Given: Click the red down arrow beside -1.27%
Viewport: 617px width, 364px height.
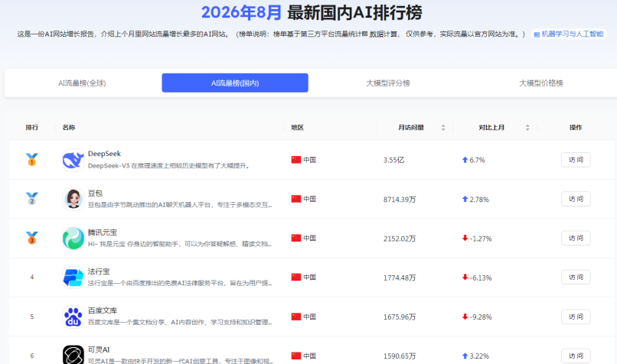Looking at the screenshot, I should click(x=465, y=239).
